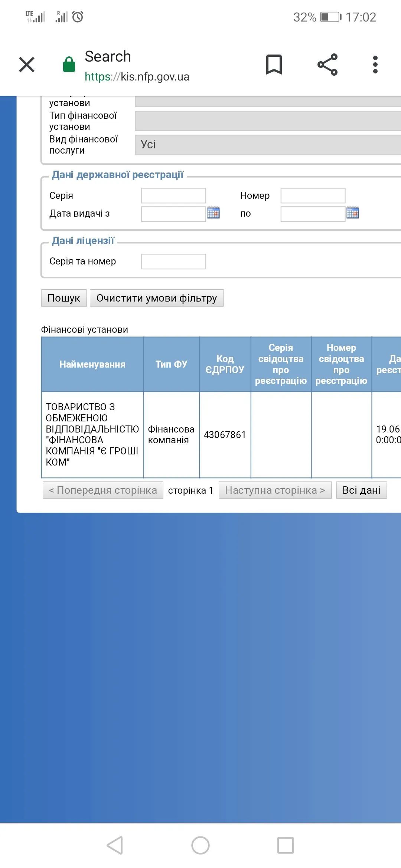Image resolution: width=401 pixels, height=868 pixels.
Task: Open the three-dot browser menu
Action: click(x=375, y=65)
